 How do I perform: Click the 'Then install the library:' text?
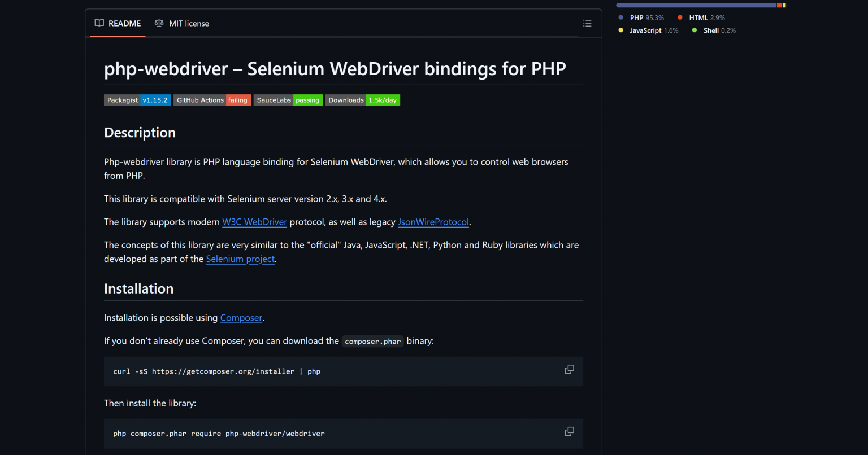[150, 403]
